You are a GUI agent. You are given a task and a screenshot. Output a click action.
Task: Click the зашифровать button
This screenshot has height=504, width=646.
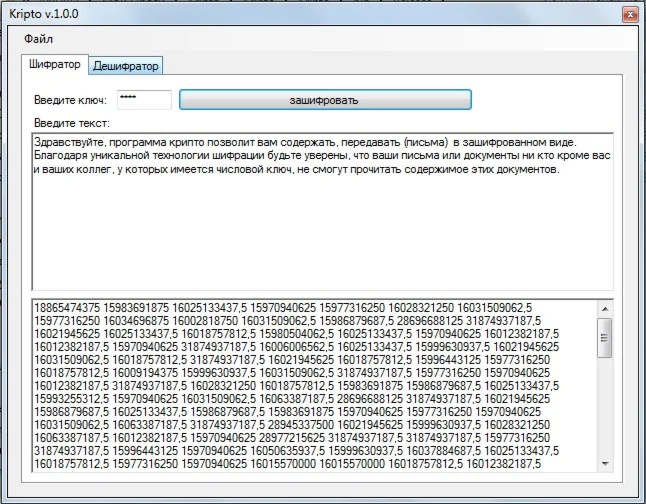click(325, 100)
